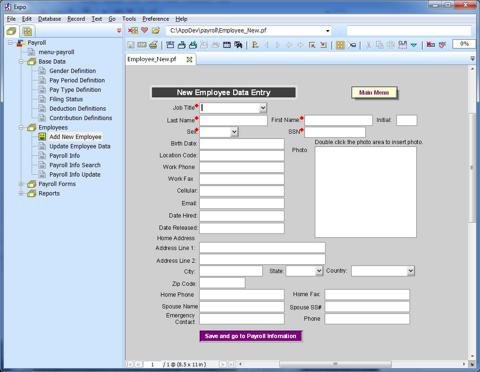Click Save and go to Payroll Information

251,336
